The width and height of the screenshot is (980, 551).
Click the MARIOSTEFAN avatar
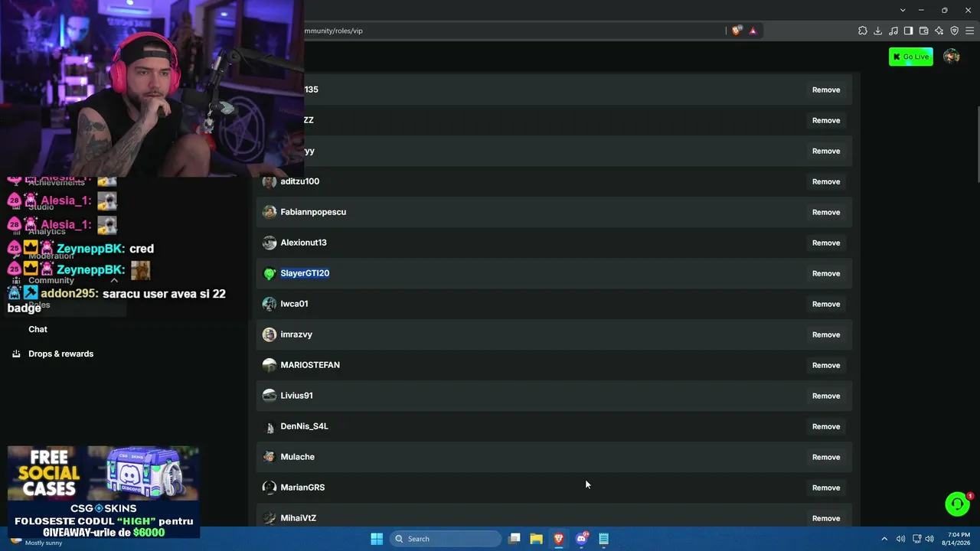coord(269,365)
